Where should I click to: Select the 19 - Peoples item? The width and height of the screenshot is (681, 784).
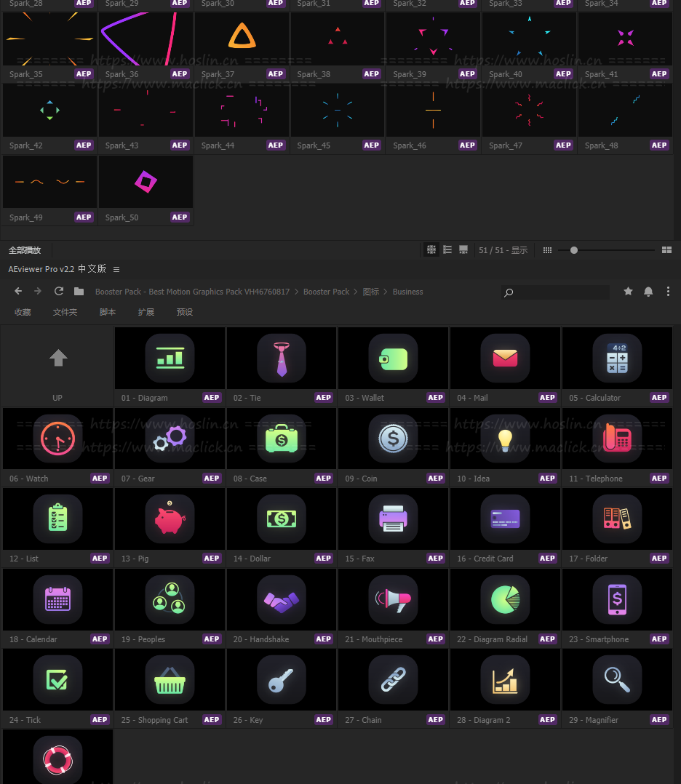[170, 607]
